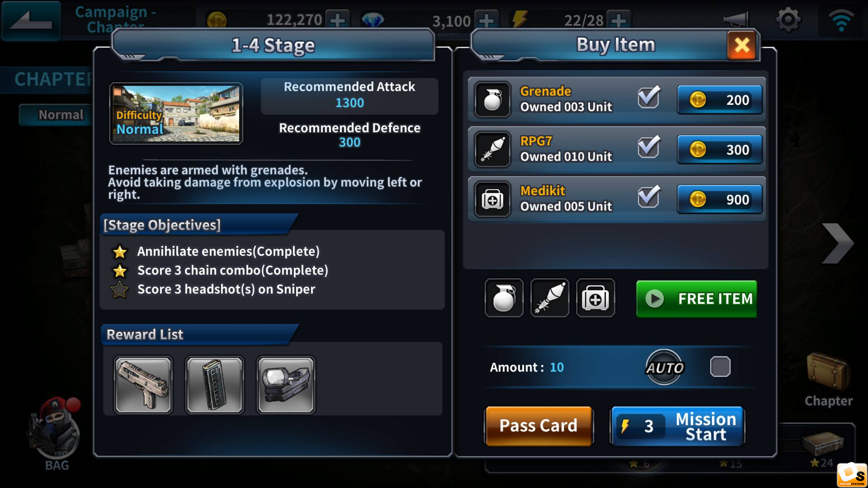
Task: Start the mission for 3 energy
Action: pos(677,426)
